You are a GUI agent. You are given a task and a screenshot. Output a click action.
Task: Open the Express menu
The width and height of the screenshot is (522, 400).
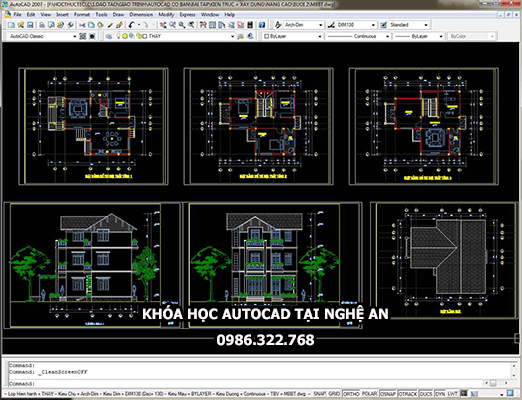pos(188,15)
